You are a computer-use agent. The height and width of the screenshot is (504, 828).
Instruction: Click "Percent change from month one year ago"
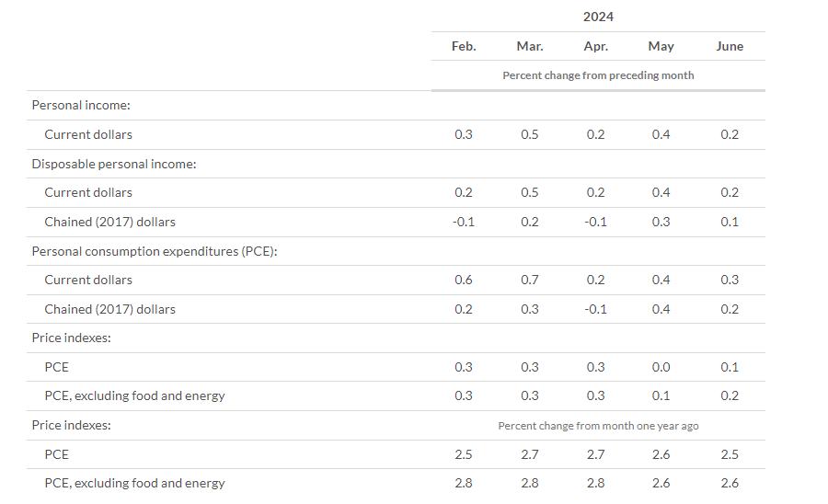click(x=598, y=426)
